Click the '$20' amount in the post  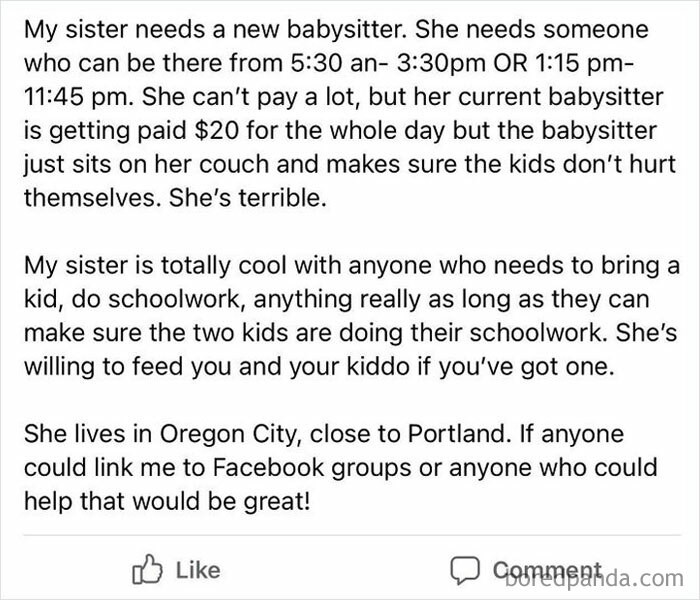coord(216,130)
